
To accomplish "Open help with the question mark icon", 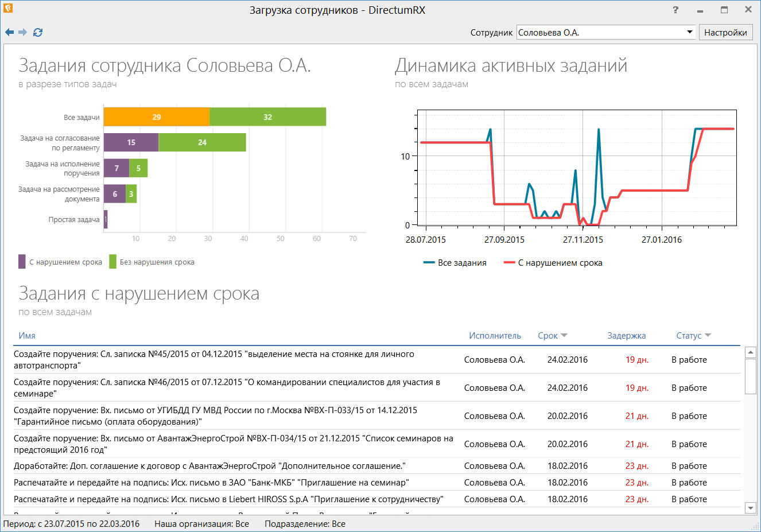I will point(675,10).
